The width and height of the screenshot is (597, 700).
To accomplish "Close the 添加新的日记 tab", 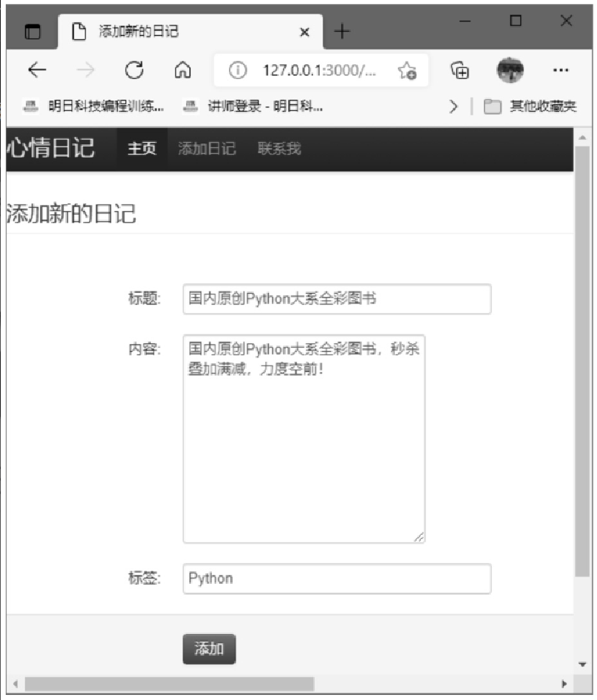I will [305, 32].
